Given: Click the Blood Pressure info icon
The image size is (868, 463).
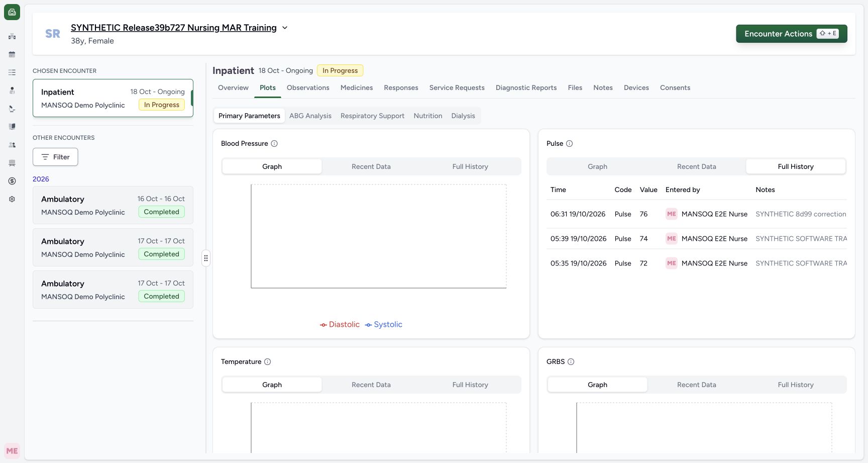Looking at the screenshot, I should point(274,144).
